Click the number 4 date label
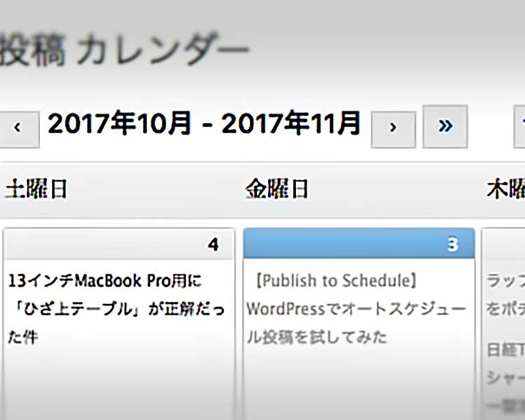Screen dimensions: 525x420 213,244
